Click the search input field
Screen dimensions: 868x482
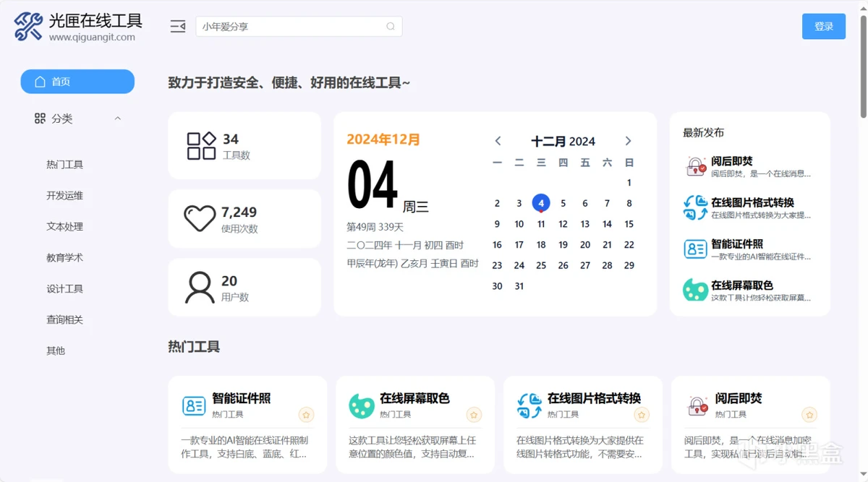pos(289,27)
